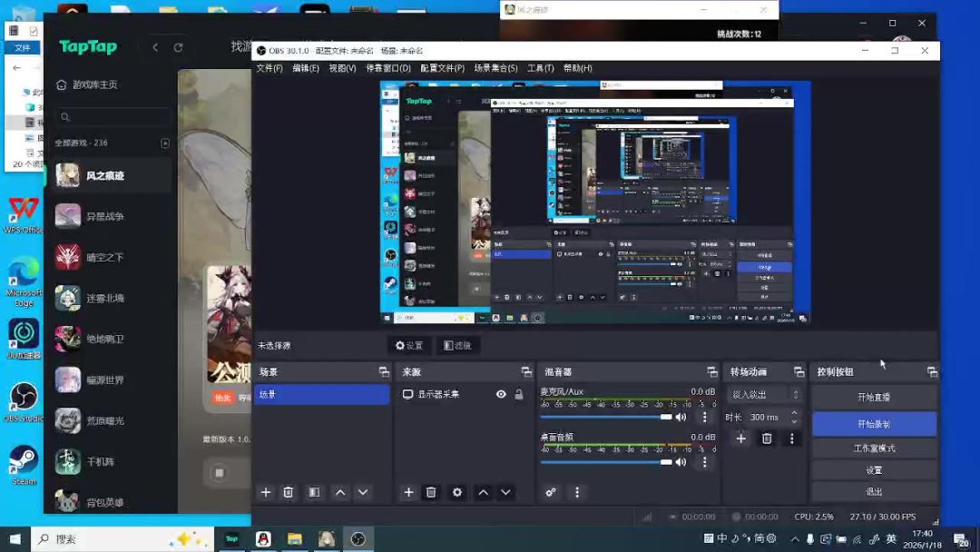Screen dimensions: 980x552
Task: Open source 滤镜 button under preview
Action: tap(457, 345)
